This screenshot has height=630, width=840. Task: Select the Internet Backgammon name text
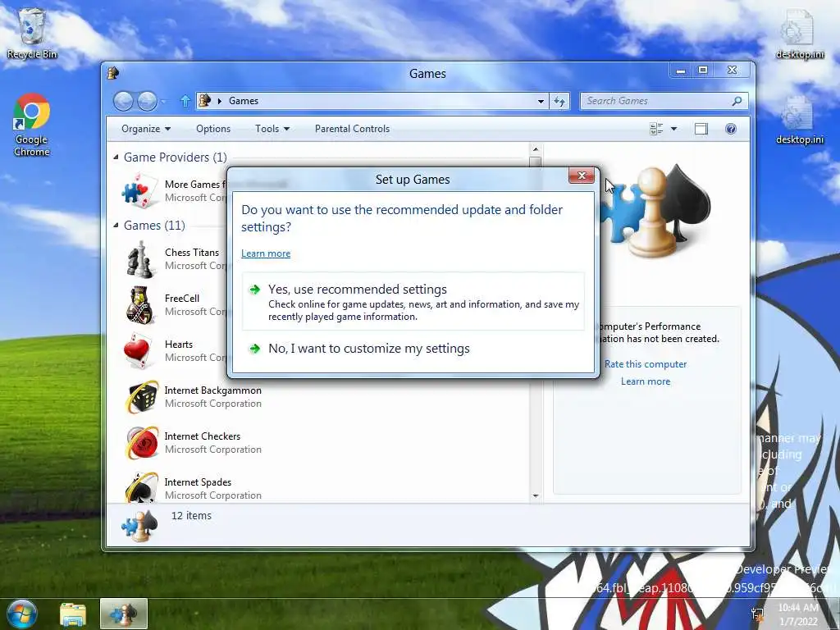tap(212, 390)
